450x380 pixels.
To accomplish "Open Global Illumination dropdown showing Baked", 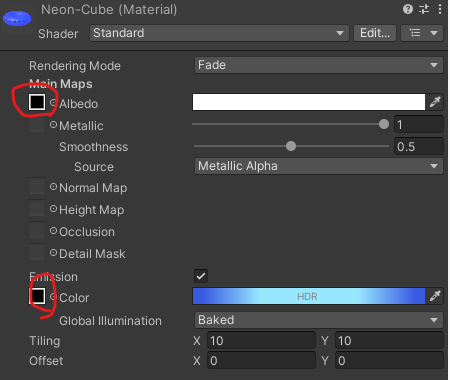I will click(x=319, y=320).
